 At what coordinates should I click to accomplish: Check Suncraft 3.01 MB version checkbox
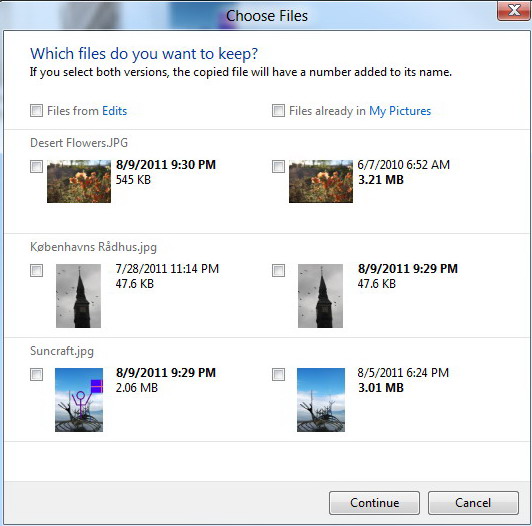pos(278,375)
